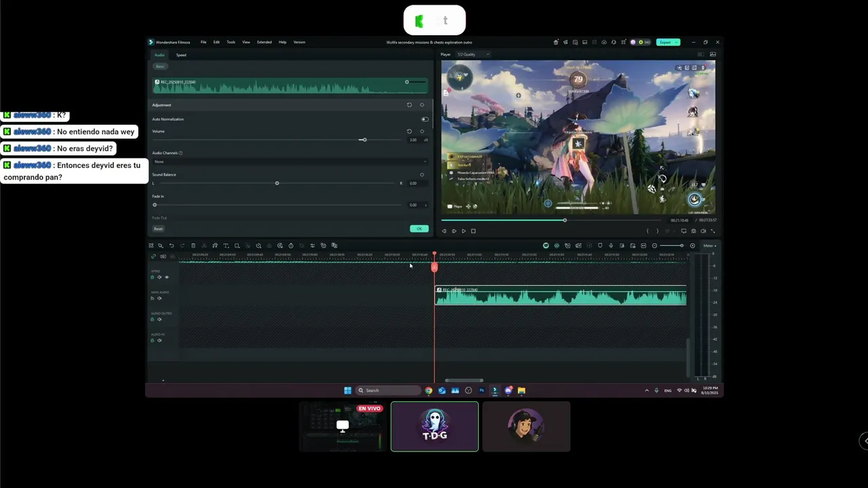
Task: Click the Windows Start button on taskbar
Action: tap(348, 390)
